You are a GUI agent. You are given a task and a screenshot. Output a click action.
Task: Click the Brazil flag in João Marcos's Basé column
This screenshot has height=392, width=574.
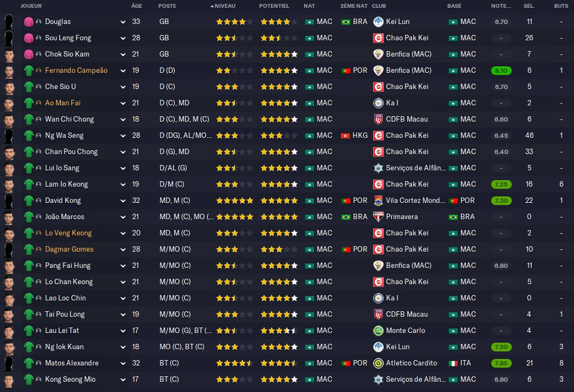pyautogui.click(x=452, y=217)
